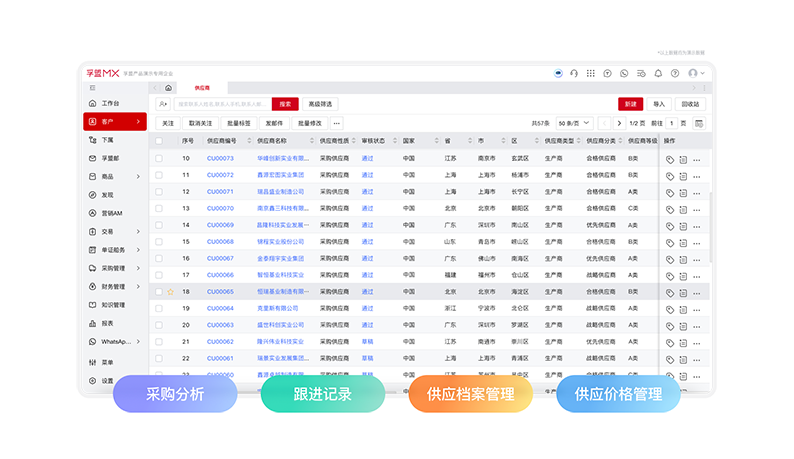Open three-dot menu for CU00072 row

click(697, 175)
